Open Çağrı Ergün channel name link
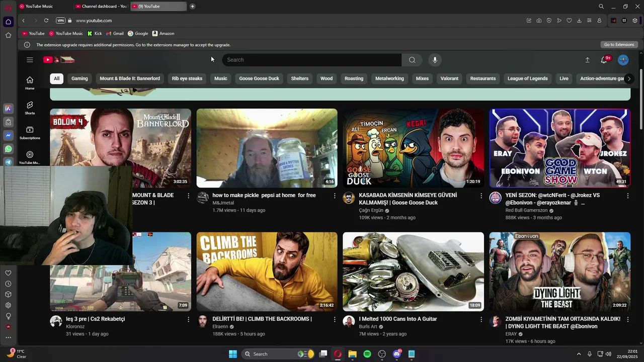This screenshot has width=644, height=362. (x=371, y=210)
